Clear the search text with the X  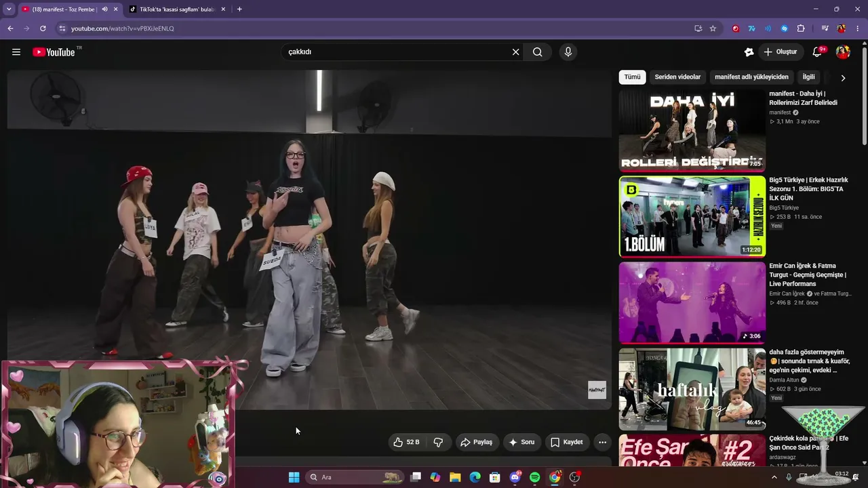coord(515,52)
